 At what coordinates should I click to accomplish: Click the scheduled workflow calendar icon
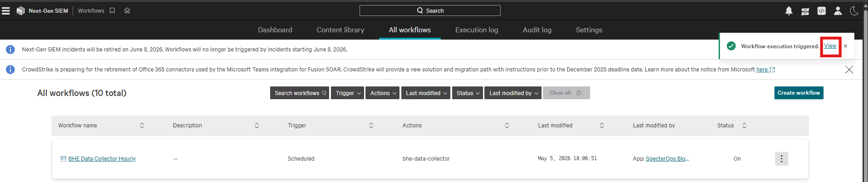click(x=63, y=159)
